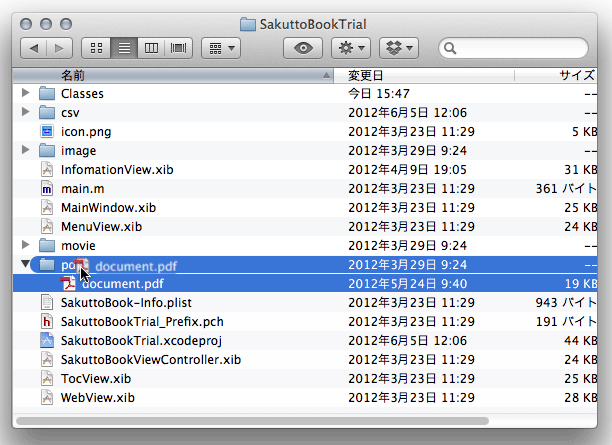Viewport: 612px width, 445px height.
Task: Expand the Classes folder
Action: pyautogui.click(x=25, y=93)
